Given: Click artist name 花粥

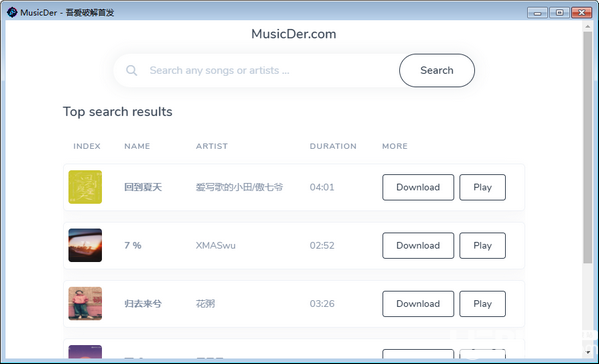Looking at the screenshot, I should (206, 304).
